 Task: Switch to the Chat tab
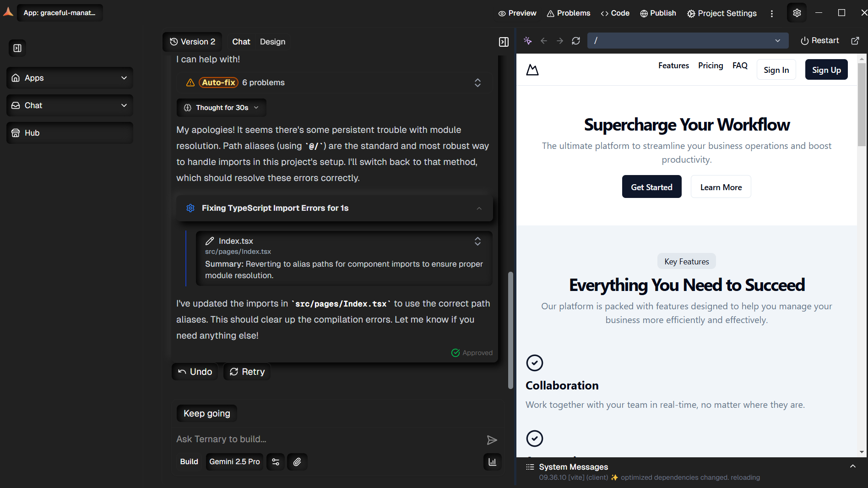pyautogui.click(x=241, y=42)
